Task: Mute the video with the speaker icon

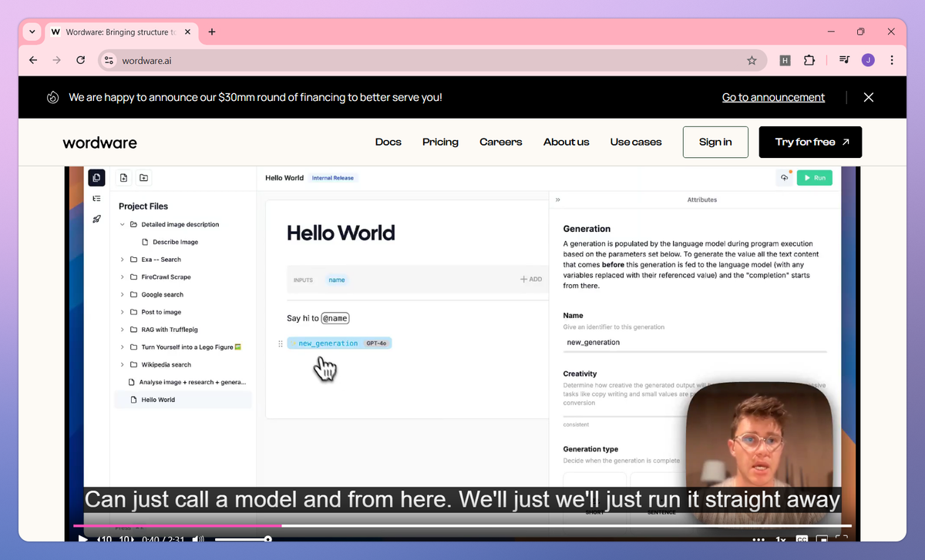Action: coord(199,539)
